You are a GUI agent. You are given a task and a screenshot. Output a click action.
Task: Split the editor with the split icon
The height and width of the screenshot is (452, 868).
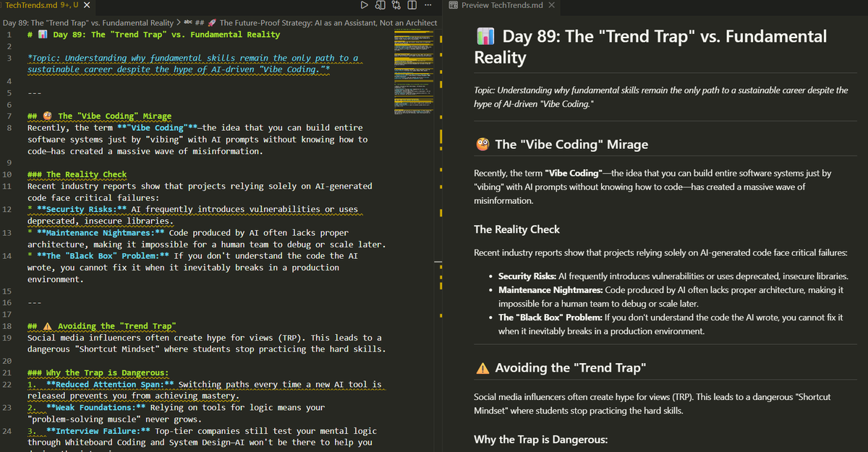pyautogui.click(x=412, y=5)
